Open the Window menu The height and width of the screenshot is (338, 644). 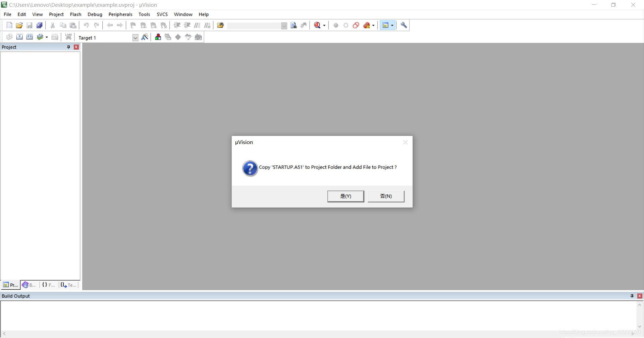coord(183,14)
